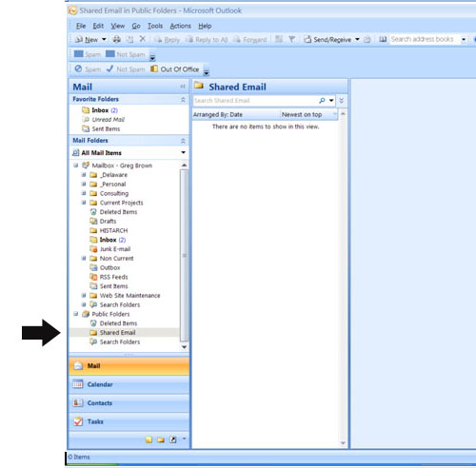The height and width of the screenshot is (468, 476).
Task: Collapse Mailbox - Greg Brown tree
Action: click(76, 166)
